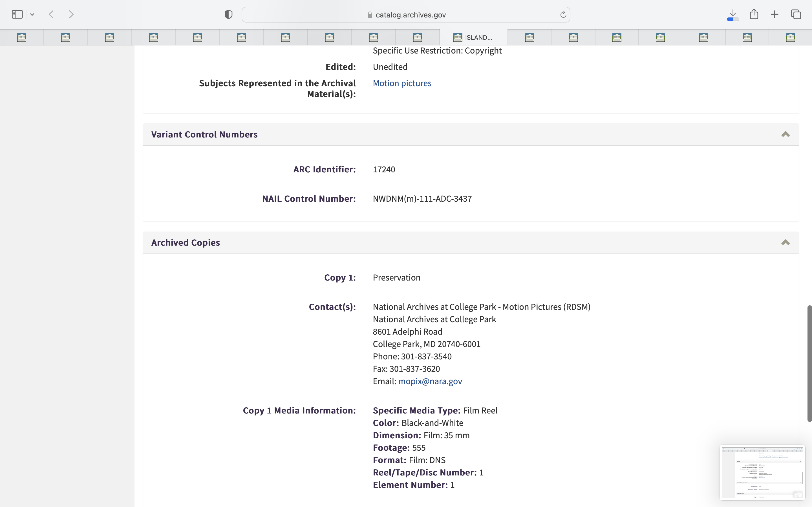
Task: Collapse the Archived Copies section
Action: 785,243
